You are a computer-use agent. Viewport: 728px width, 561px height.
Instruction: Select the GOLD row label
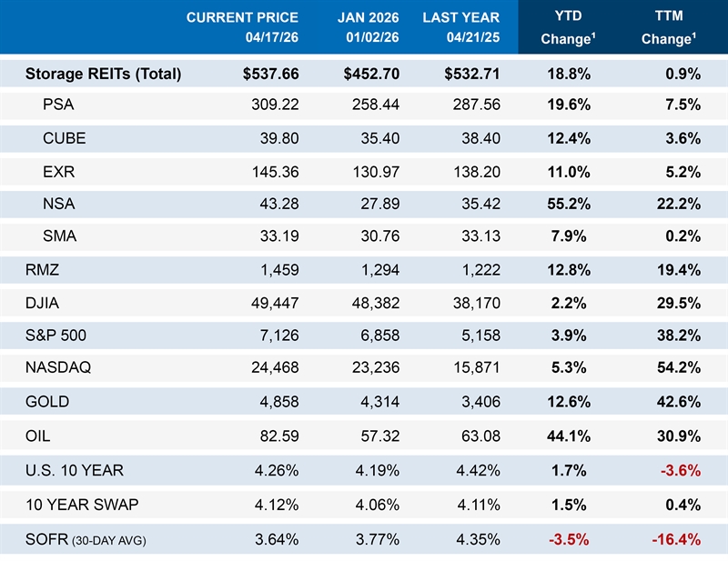[47, 401]
